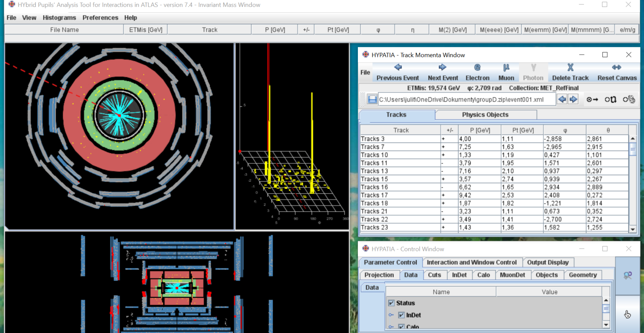644x333 pixels.
Task: Click the left arrow beside file path
Action: tap(562, 99)
